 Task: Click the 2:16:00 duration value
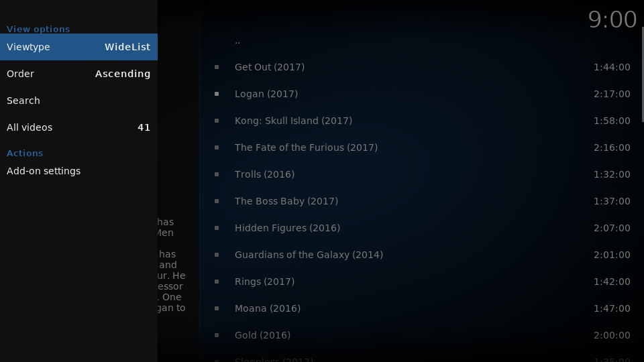pyautogui.click(x=612, y=147)
